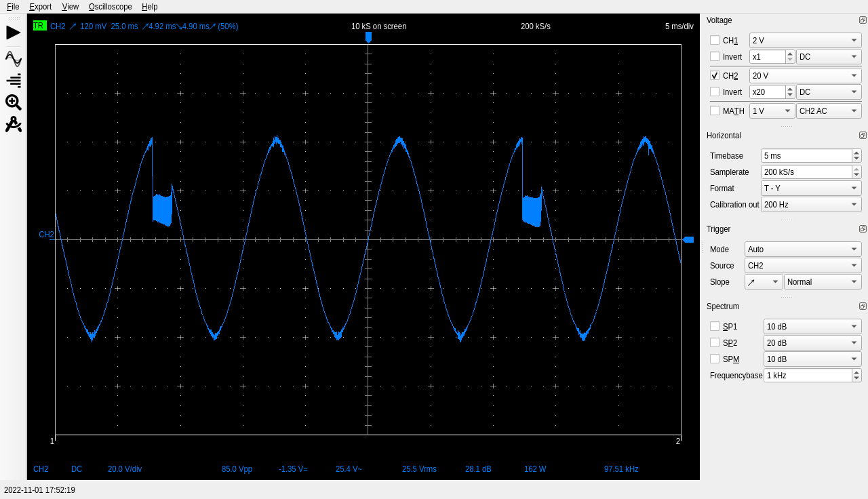Viewport: 868px width, 499px height.
Task: Open SP1 dropdown showing 10 dB
Action: tap(812, 327)
